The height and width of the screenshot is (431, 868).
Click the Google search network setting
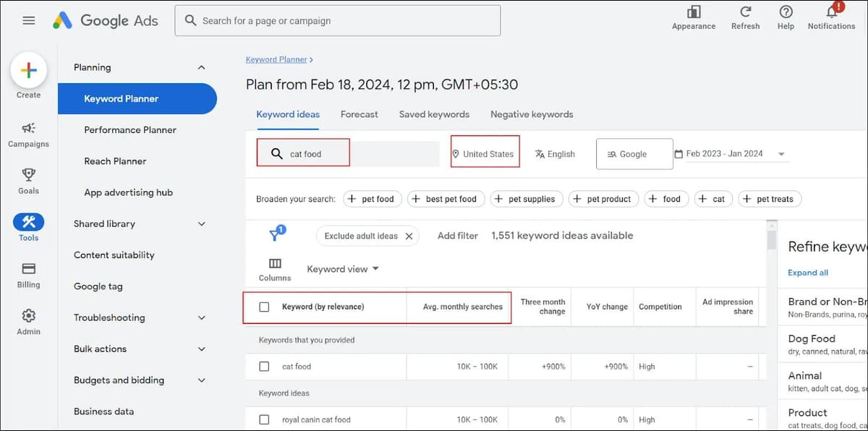tap(634, 154)
